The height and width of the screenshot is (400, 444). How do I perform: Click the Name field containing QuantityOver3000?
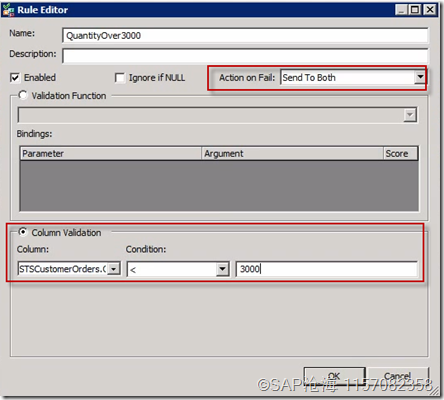[x=245, y=35]
